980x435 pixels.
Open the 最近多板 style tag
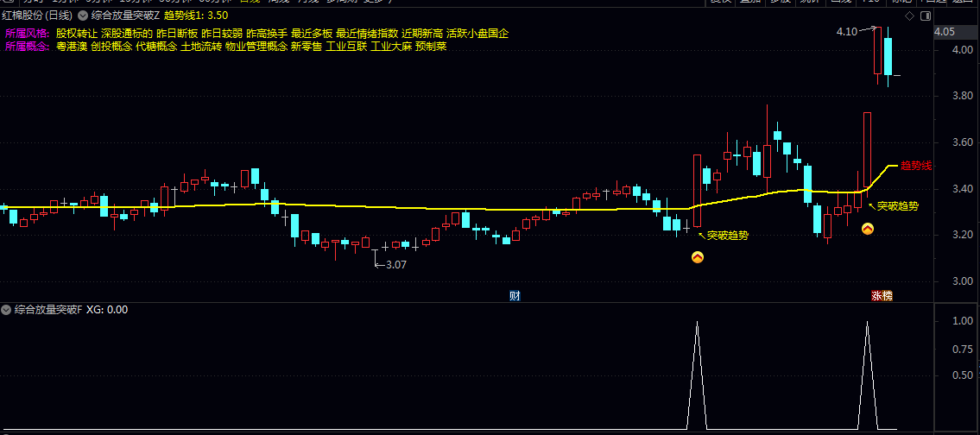click(312, 33)
